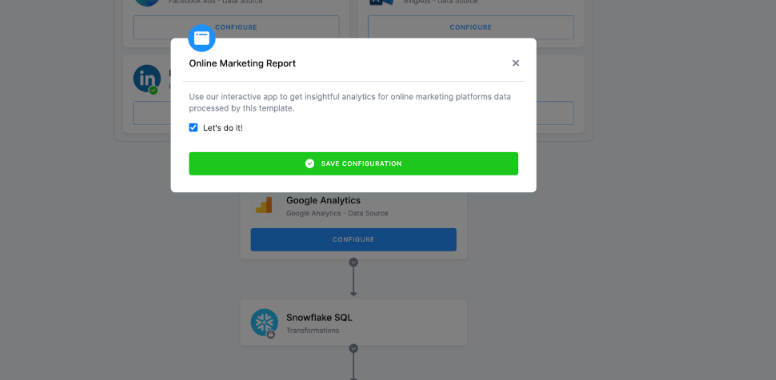This screenshot has width=776, height=380.
Task: Click the Google Analytics logo icon
Action: [264, 204]
